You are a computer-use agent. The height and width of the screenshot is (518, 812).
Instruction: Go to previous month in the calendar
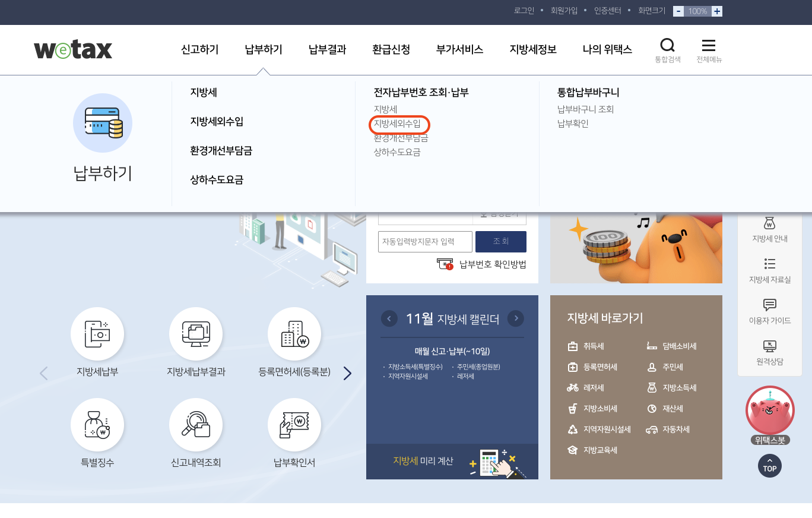point(389,318)
